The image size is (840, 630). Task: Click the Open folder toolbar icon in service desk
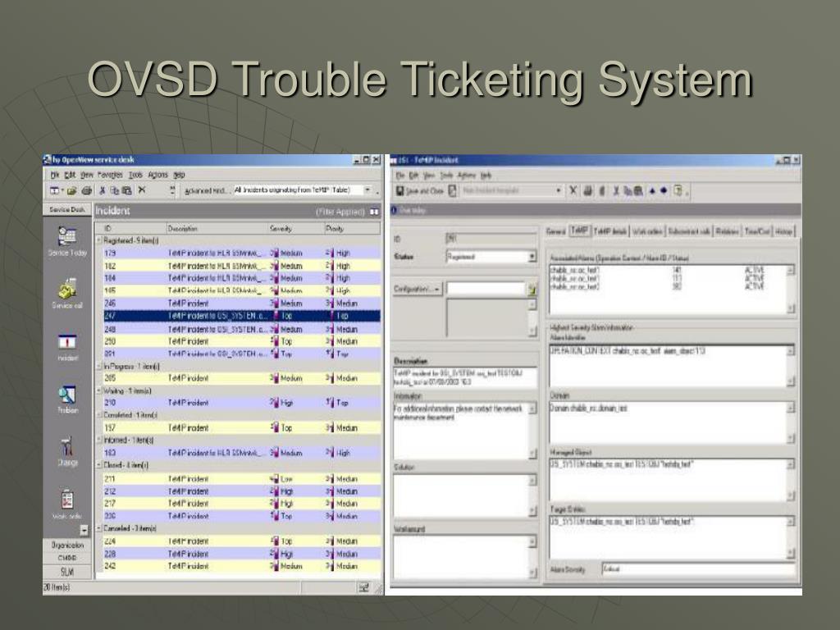coord(72,190)
